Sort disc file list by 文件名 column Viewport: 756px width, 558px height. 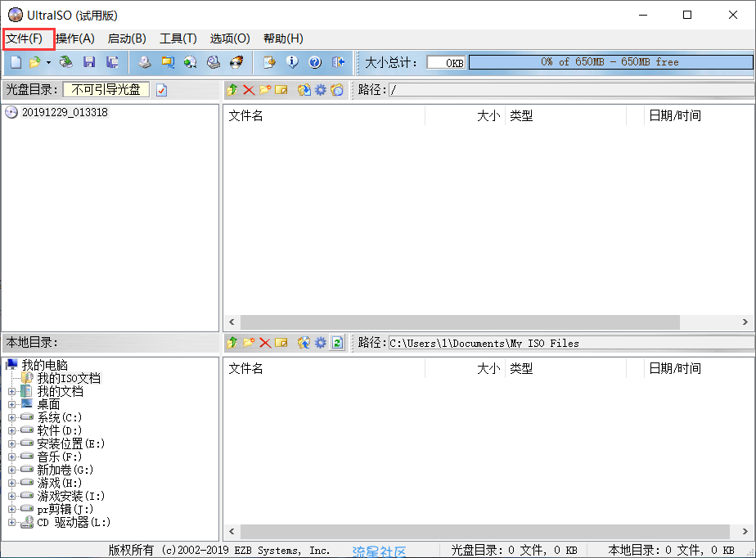click(325, 115)
